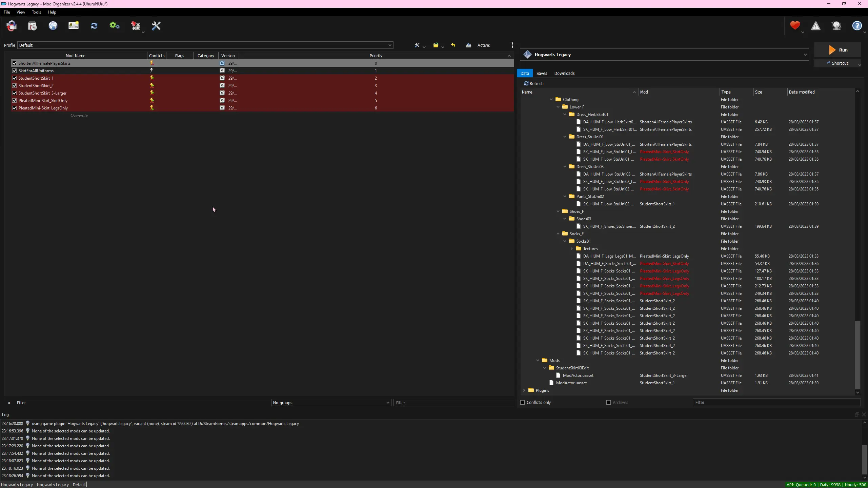Sort by Mod Name column header
Viewport: 868px width, 488px height.
point(75,56)
